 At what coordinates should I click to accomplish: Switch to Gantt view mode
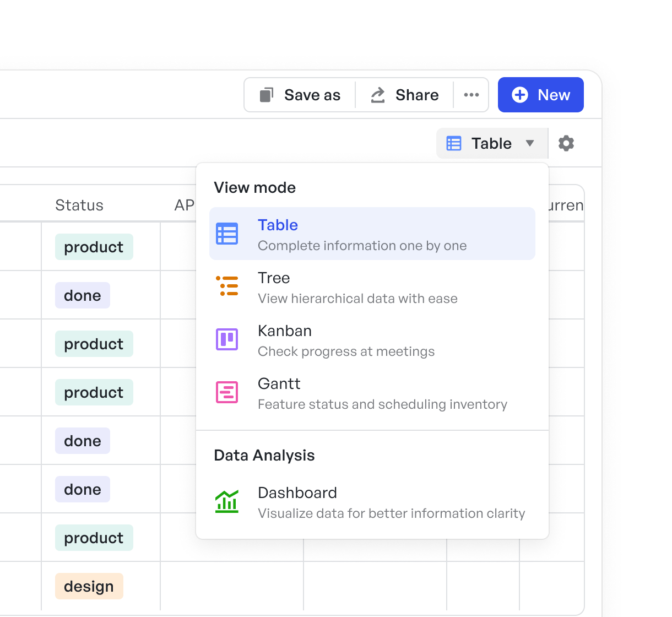[372, 392]
